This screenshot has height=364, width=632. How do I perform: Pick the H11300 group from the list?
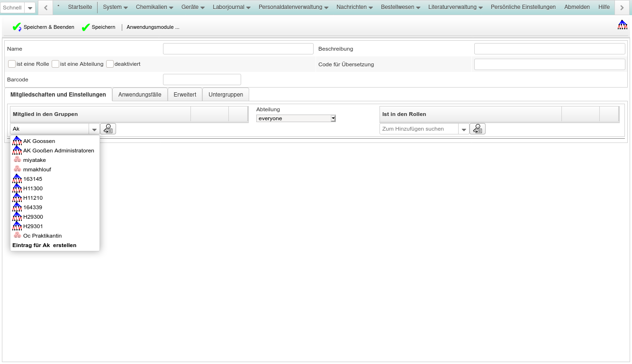[33, 188]
